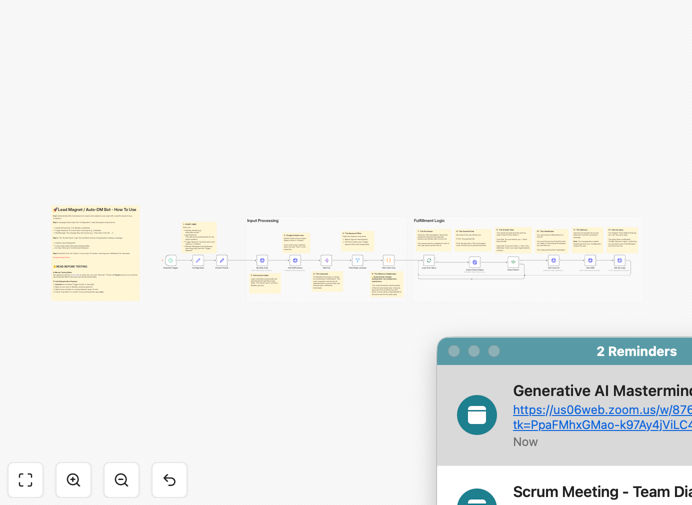
Task: Close the Reminders window
Action: pos(454,351)
